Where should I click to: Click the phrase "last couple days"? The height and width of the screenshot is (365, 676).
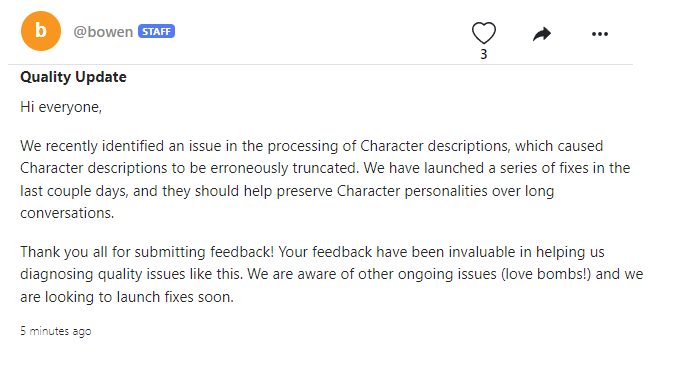pyautogui.click(x=74, y=190)
